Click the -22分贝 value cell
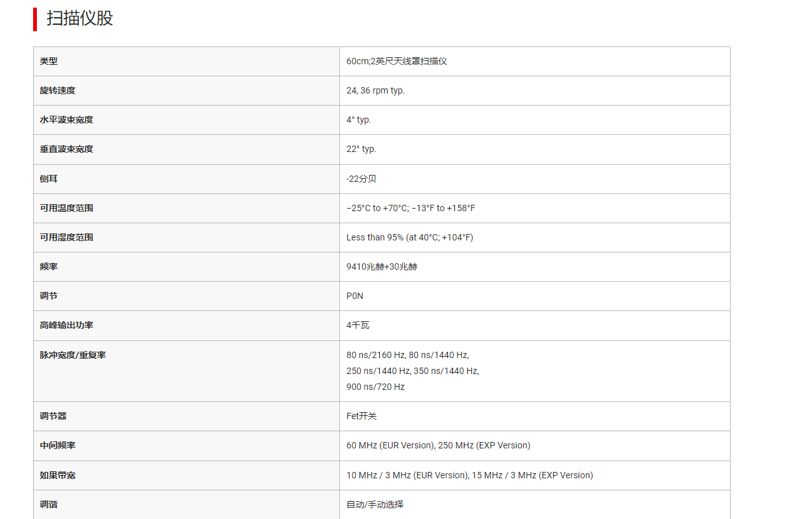This screenshot has width=812, height=519. pos(535,179)
